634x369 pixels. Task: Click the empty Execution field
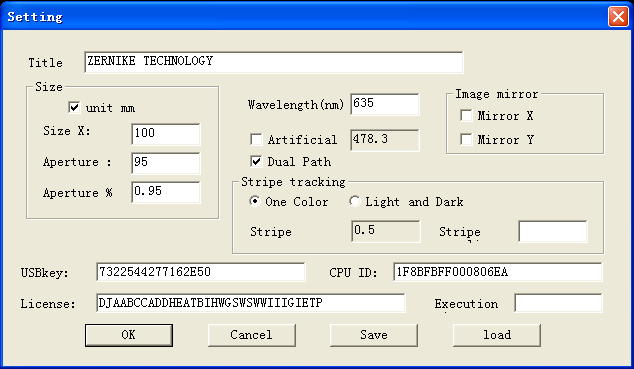click(558, 303)
